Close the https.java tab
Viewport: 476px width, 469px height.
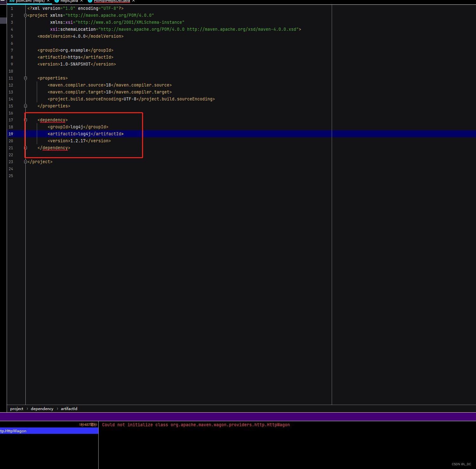(82, 1)
